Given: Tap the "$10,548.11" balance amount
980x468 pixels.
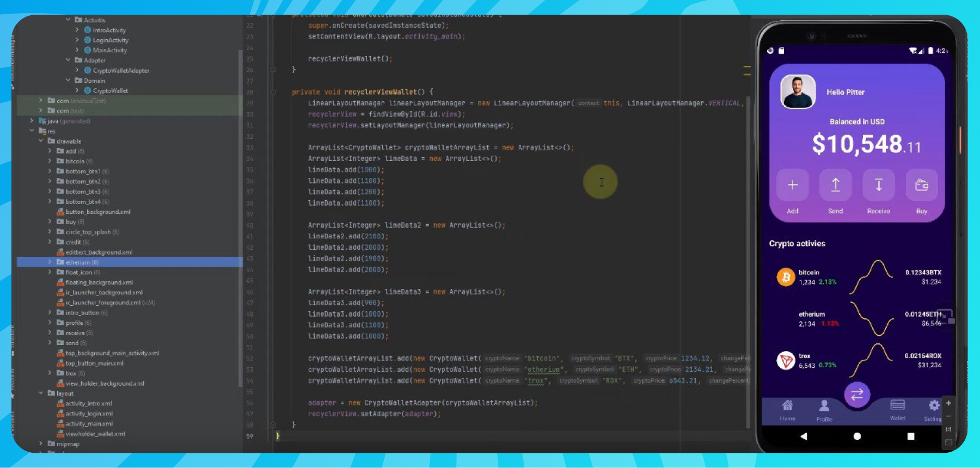Looking at the screenshot, I should coord(867,144).
